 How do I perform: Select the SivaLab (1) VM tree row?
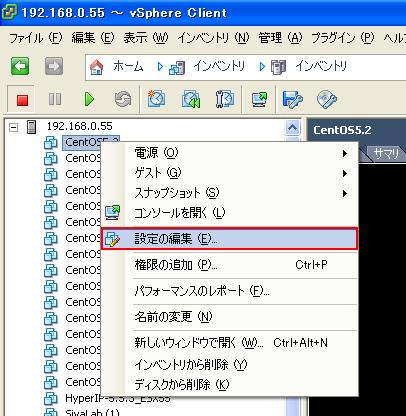92,413
